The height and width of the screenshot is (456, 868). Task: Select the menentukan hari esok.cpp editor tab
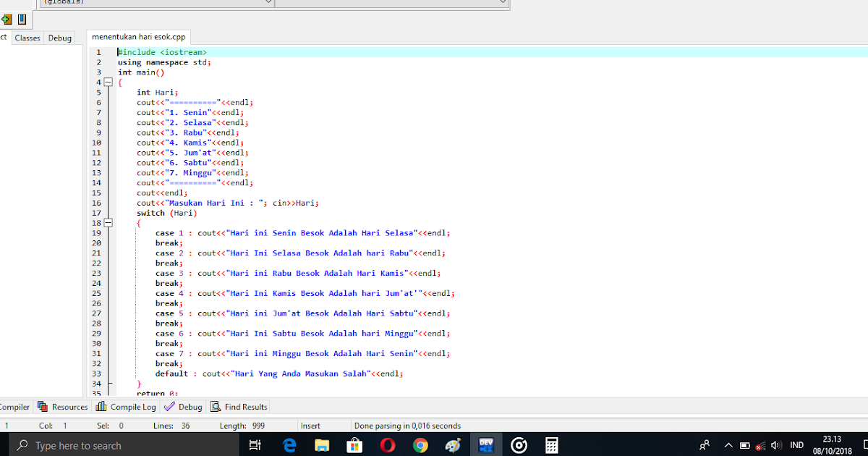[x=137, y=36]
